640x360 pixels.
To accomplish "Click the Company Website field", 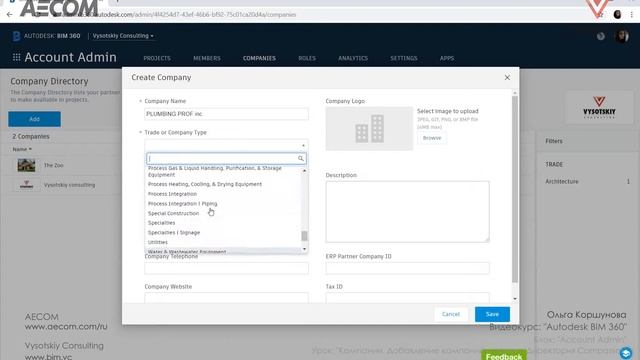I will [226, 298].
